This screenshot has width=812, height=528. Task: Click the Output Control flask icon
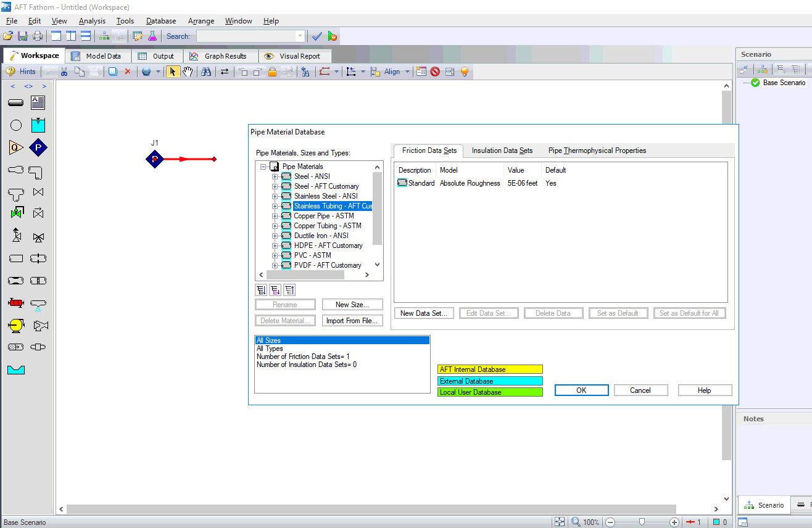(152, 36)
